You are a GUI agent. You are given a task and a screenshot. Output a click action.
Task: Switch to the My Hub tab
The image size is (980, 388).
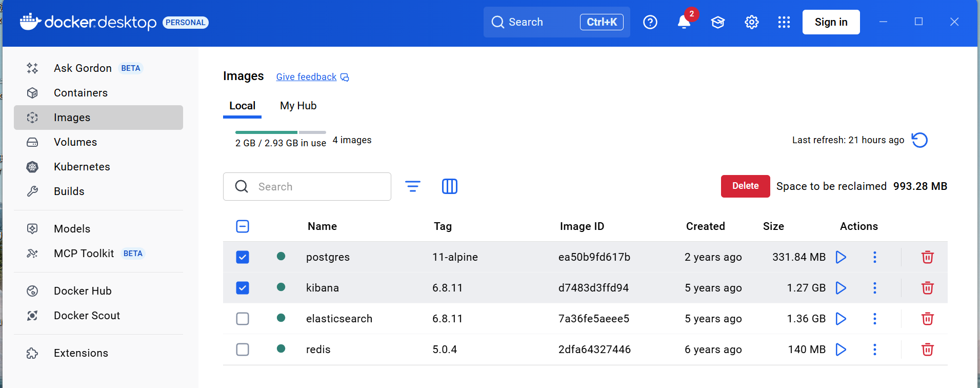(x=298, y=106)
